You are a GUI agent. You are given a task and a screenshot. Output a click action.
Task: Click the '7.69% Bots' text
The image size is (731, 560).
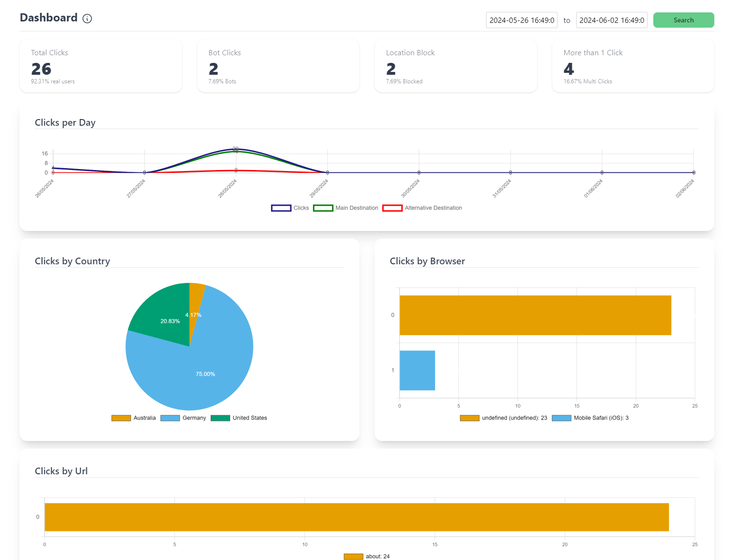pyautogui.click(x=223, y=81)
